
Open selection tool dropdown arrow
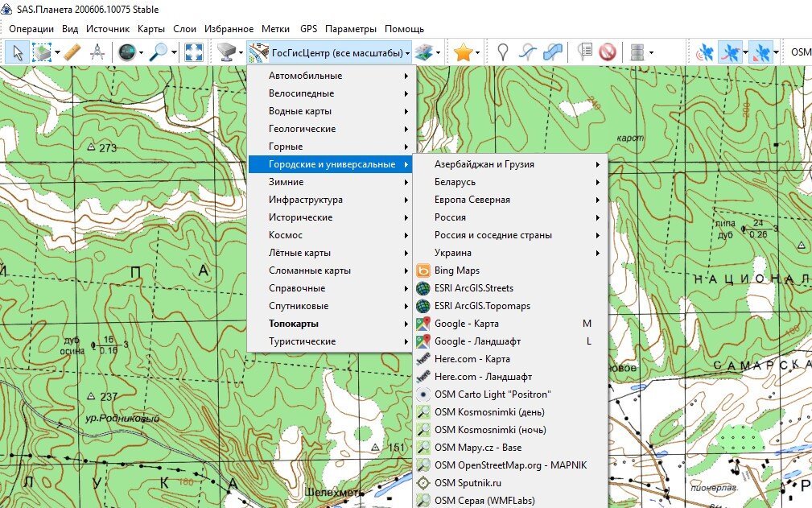(57, 52)
